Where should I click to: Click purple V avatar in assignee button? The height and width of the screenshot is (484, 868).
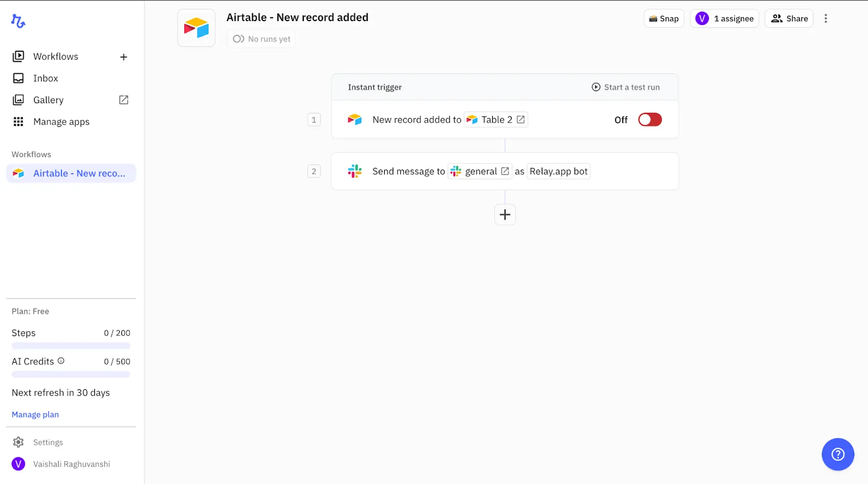(702, 18)
